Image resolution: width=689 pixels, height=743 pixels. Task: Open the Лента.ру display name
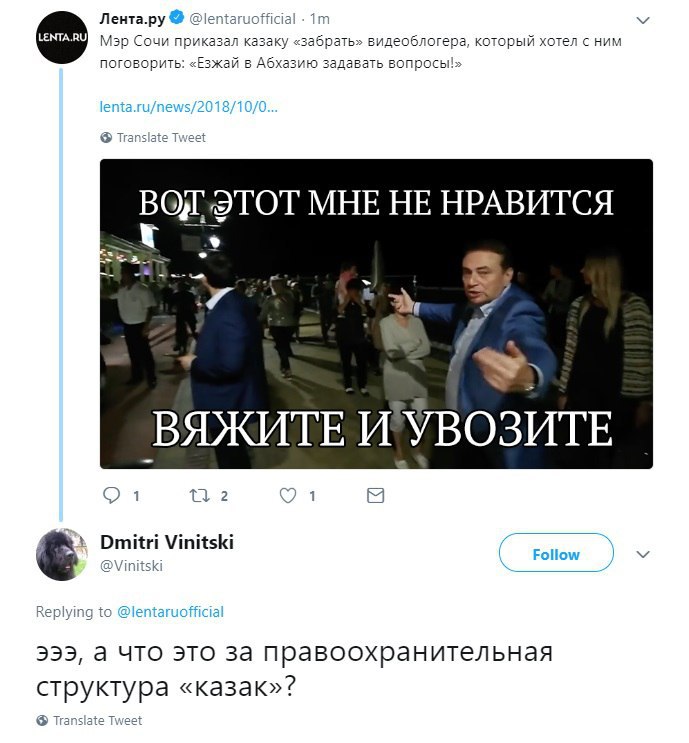tap(132, 18)
